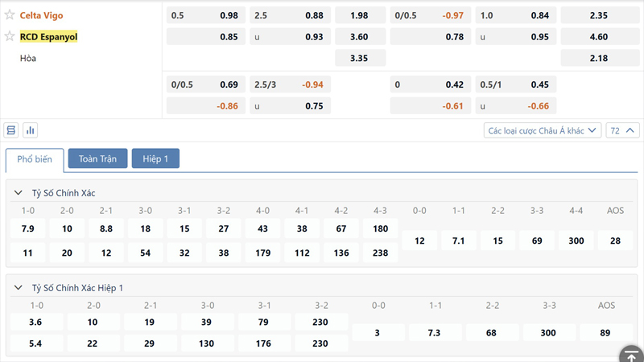Switch to the Toàn Trận tab

click(97, 159)
